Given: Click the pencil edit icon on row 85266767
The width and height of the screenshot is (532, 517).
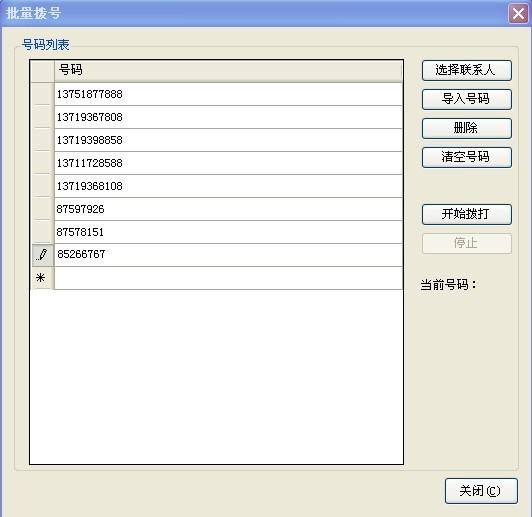Looking at the screenshot, I should pos(42,254).
